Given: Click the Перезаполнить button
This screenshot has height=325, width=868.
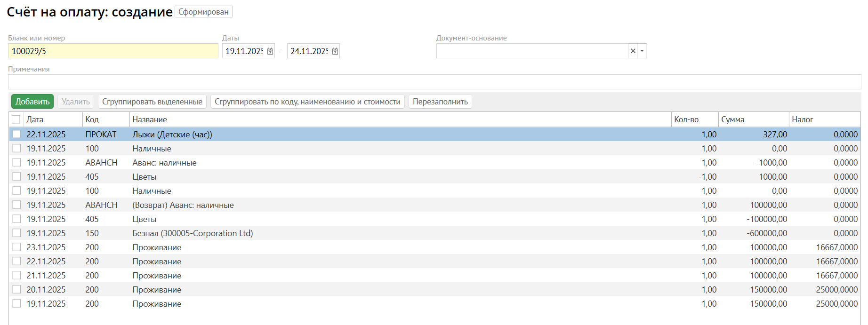Looking at the screenshot, I should pyautogui.click(x=440, y=102).
